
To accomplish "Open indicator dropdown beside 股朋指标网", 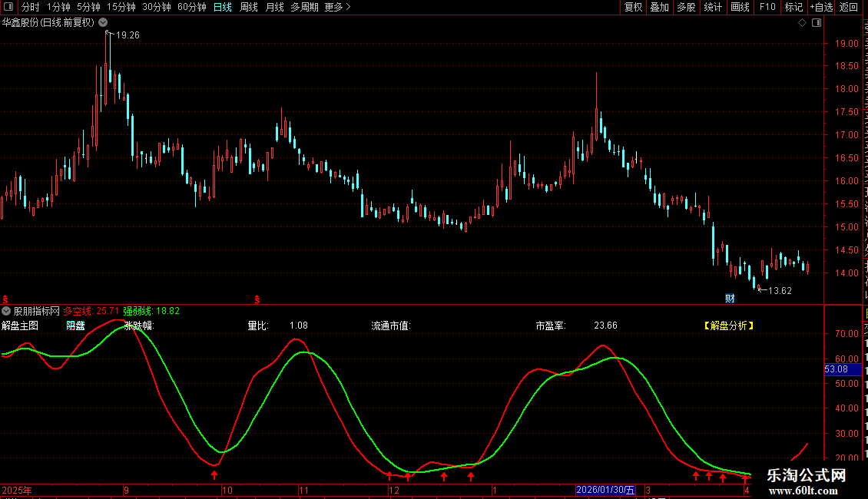I will [x=6, y=311].
